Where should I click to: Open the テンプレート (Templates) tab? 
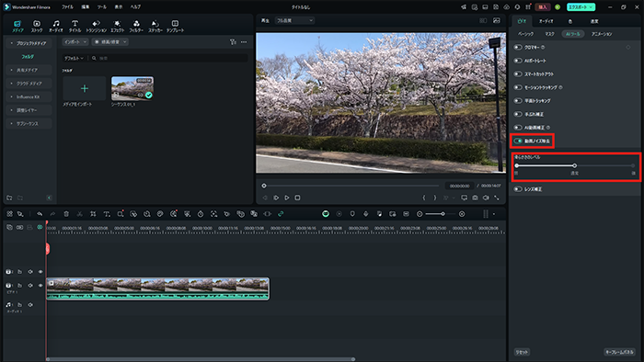175,27
